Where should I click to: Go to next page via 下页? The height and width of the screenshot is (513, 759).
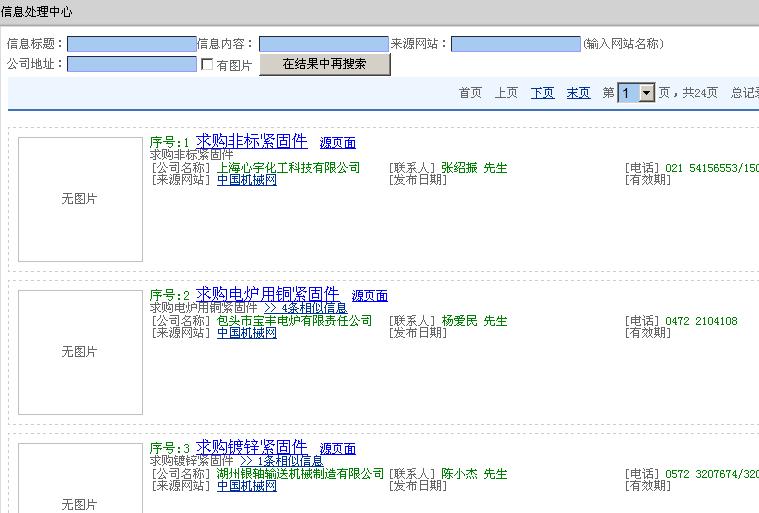[x=542, y=93]
